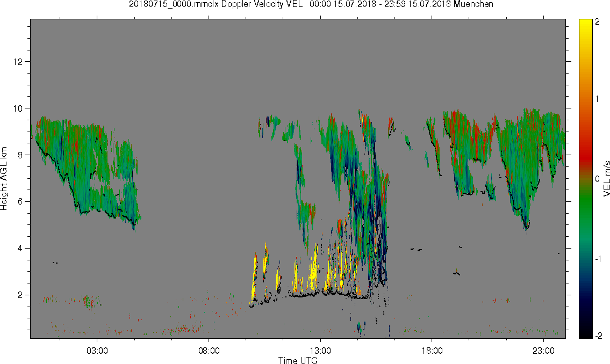Click the colorbar maximum value 2
This screenshot has height=364, width=610.
coord(597,22)
